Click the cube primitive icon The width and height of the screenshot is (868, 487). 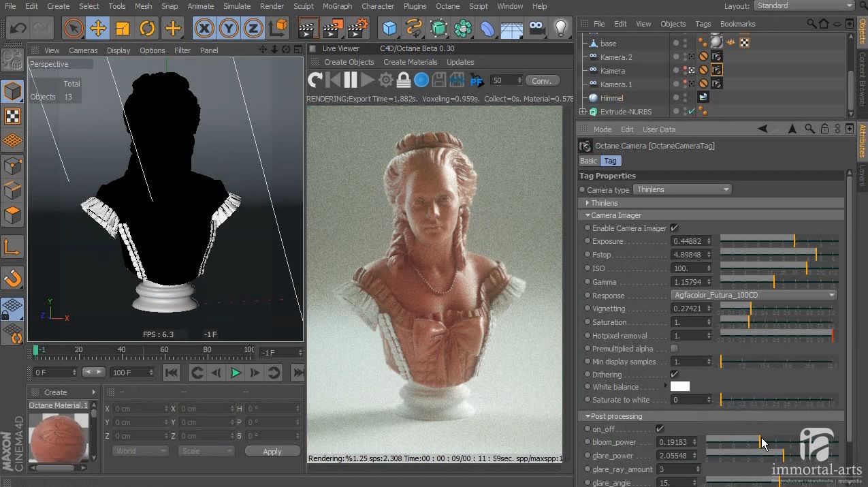pos(389,28)
